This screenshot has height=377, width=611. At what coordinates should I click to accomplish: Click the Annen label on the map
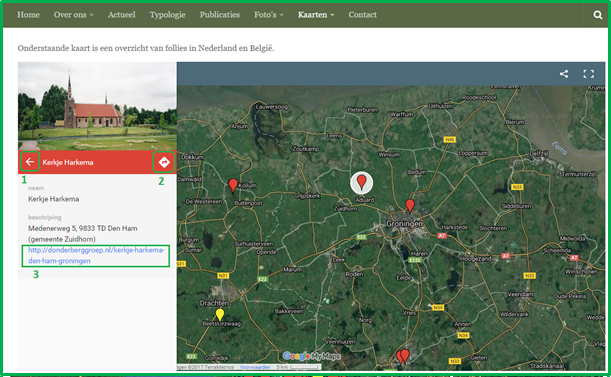[463, 324]
